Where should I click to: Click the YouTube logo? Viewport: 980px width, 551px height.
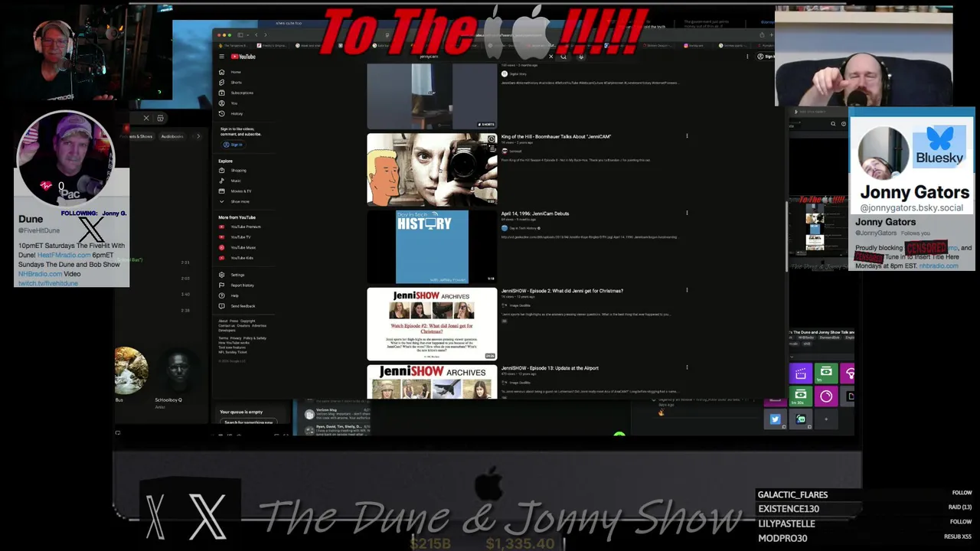243,57
